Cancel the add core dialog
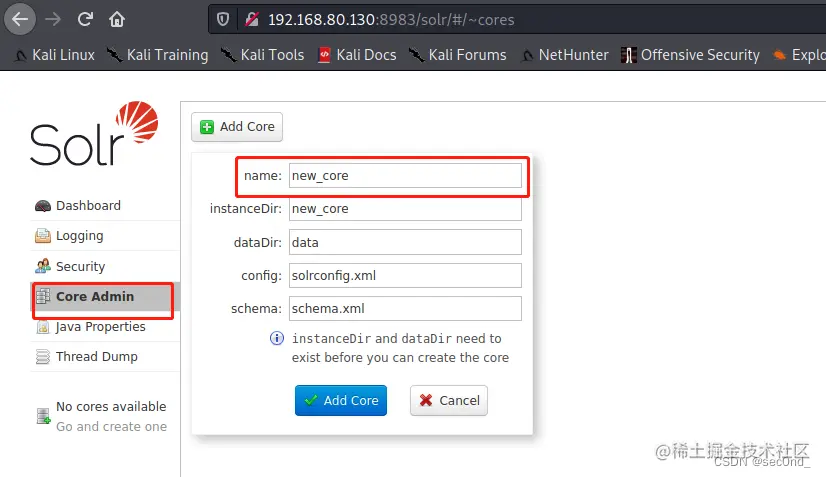The width and height of the screenshot is (826, 477). 449,401
